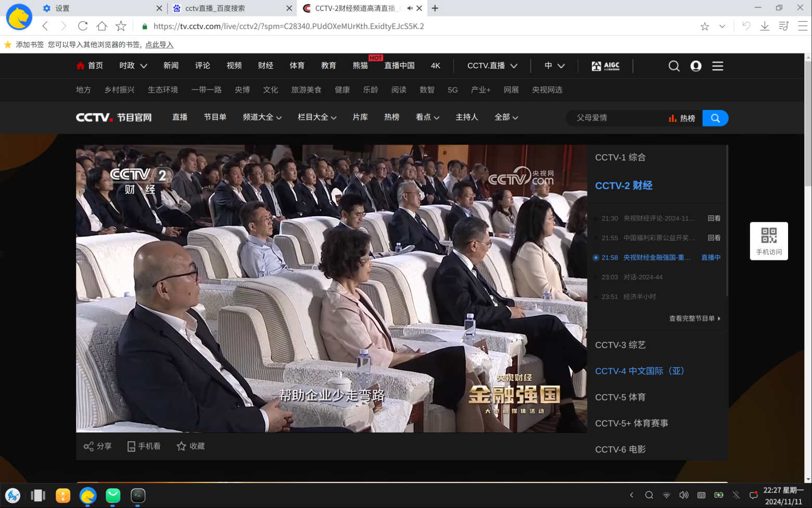
Task: Open the 中 language dropdown
Action: tap(554, 66)
